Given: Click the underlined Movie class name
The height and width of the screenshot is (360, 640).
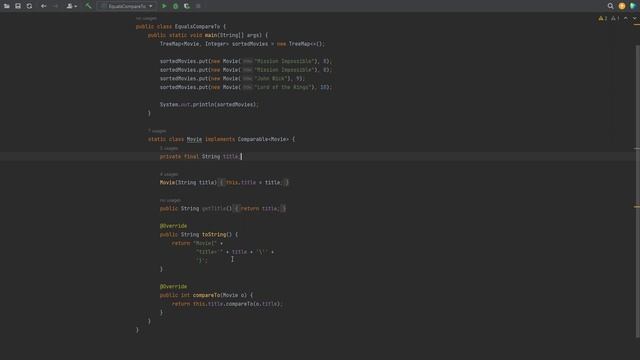Looking at the screenshot, I should tap(194, 139).
